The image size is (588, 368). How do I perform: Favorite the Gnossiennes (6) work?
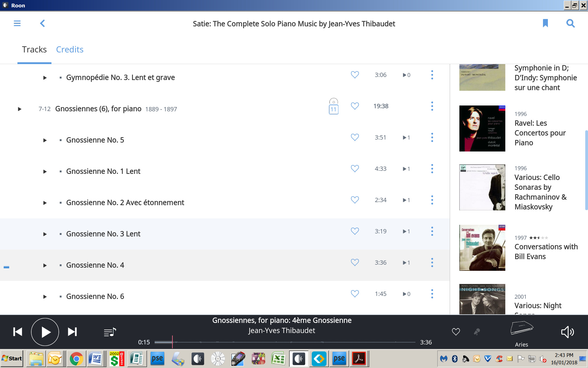355,106
